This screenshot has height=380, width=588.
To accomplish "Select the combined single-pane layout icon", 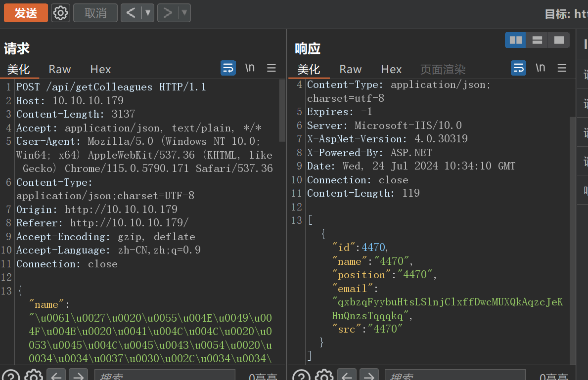I will click(x=559, y=40).
